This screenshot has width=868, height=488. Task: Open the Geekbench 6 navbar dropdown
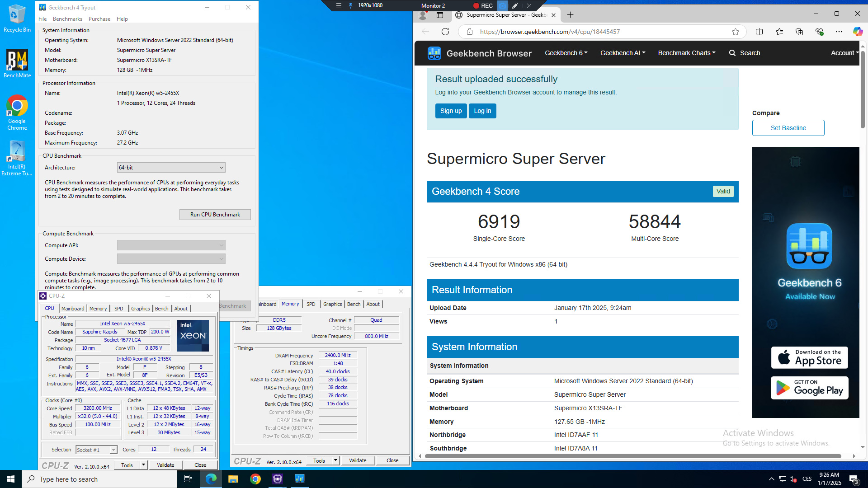[566, 53]
